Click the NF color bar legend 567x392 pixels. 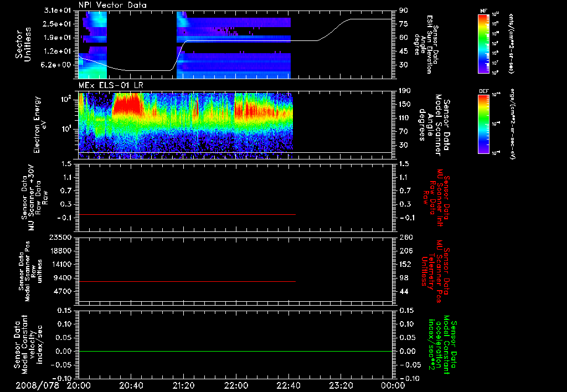tap(483, 43)
